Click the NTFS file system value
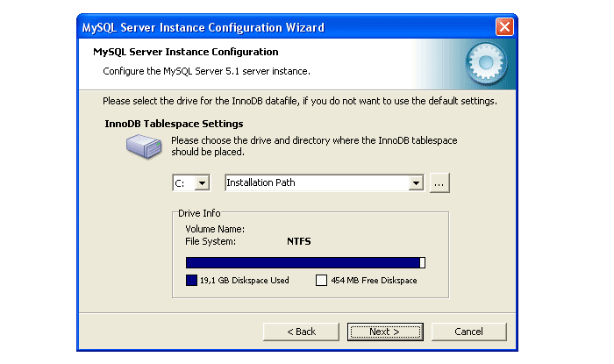The height and width of the screenshot is (364, 614). coord(299,240)
